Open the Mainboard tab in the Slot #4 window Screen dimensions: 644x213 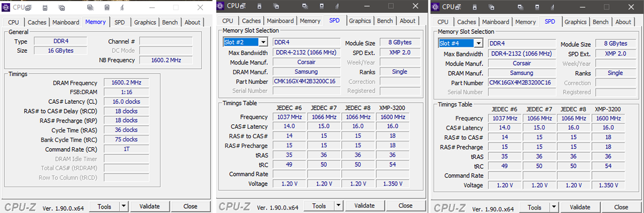coord(495,22)
